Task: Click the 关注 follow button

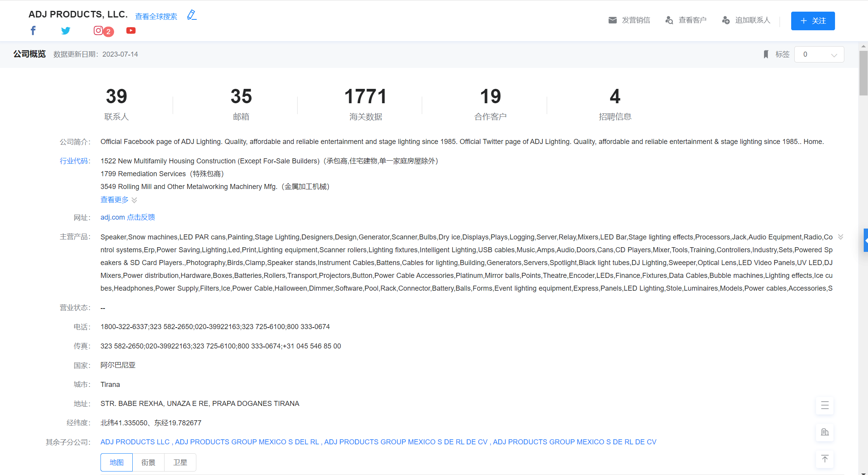Action: coord(813,21)
